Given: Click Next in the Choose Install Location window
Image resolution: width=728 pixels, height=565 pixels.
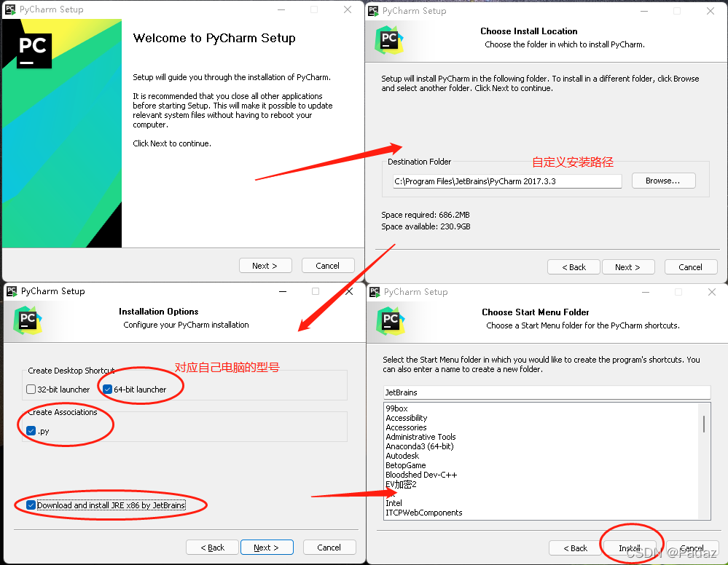Looking at the screenshot, I should click(628, 267).
